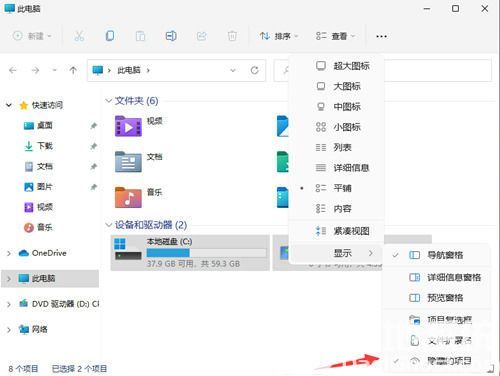Open the 显示 submenu
This screenshot has height=376, width=500.
tap(337, 253)
